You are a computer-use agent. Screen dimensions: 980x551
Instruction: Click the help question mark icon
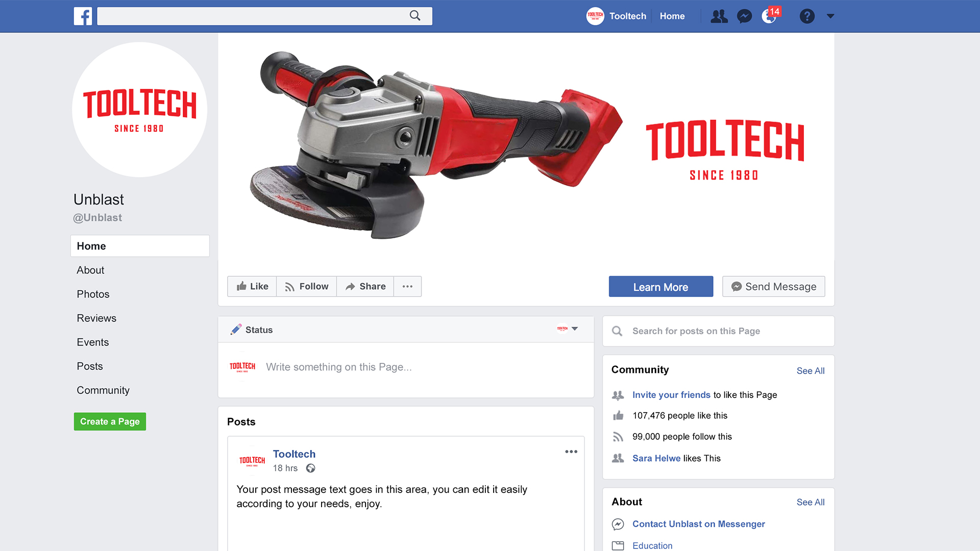tap(807, 16)
